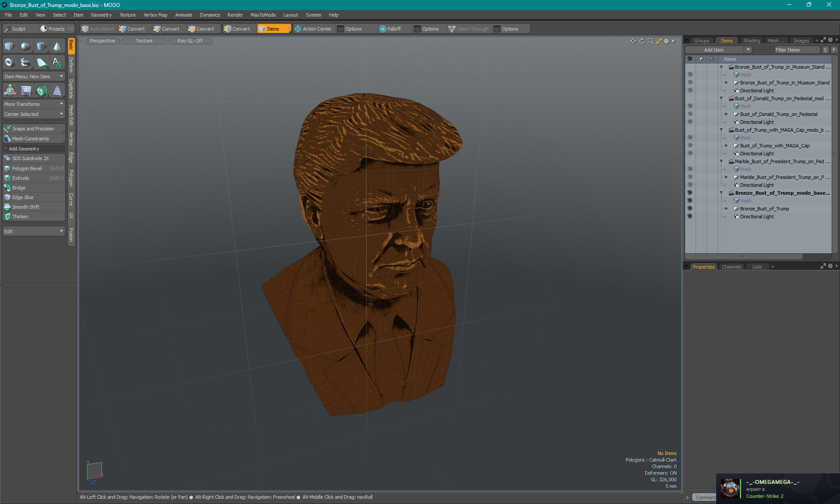Image resolution: width=840 pixels, height=504 pixels.
Task: Toggle visibility of Bronze_Bust_of_Trump_in_Museum_Stand folder
Action: coord(690,83)
